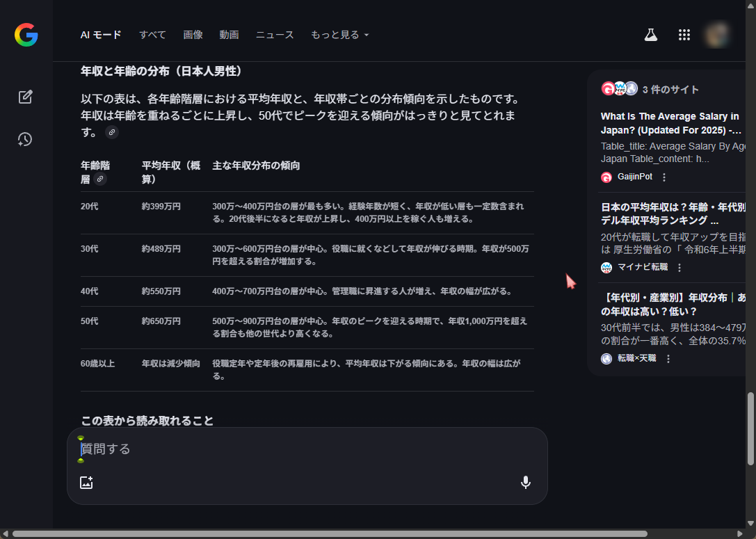Viewport: 756px width, 539px height.
Task: Open the AI mode history icon
Action: 26,139
